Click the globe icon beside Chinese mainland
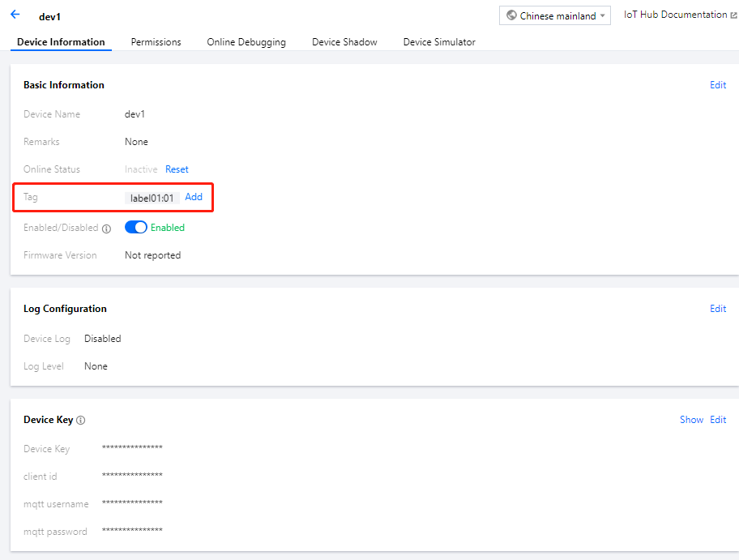 pyautogui.click(x=511, y=16)
